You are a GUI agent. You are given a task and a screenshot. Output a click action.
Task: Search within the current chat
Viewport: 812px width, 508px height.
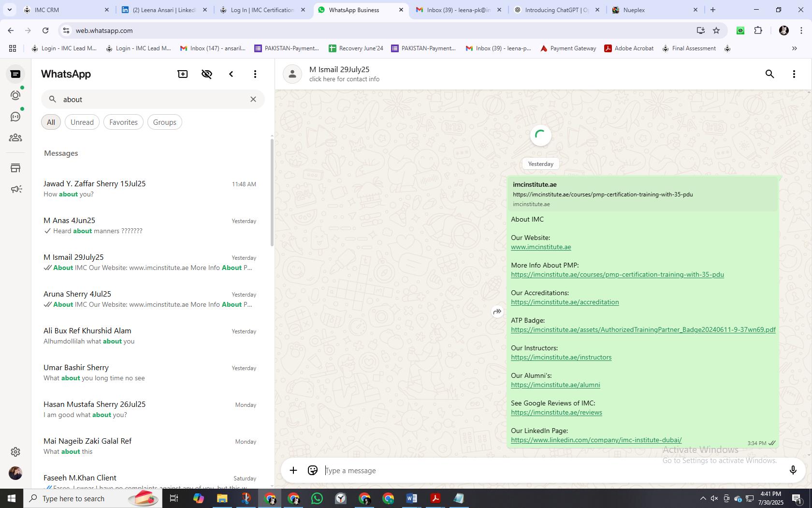coord(770,74)
